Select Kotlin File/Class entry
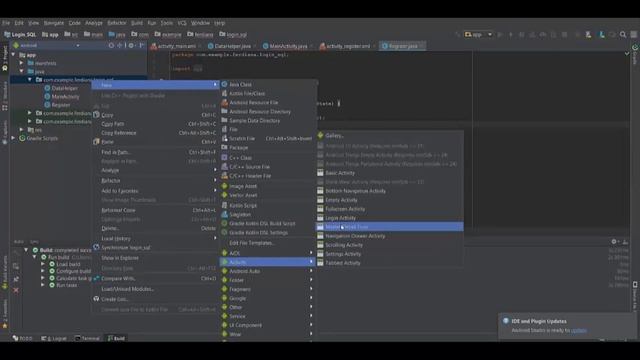Viewport: 640px width, 360px height. (269, 93)
